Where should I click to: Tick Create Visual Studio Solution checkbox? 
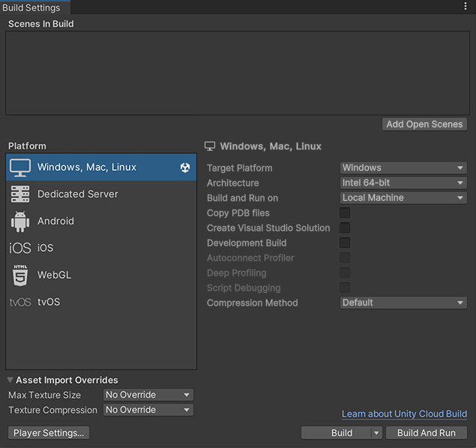[345, 228]
